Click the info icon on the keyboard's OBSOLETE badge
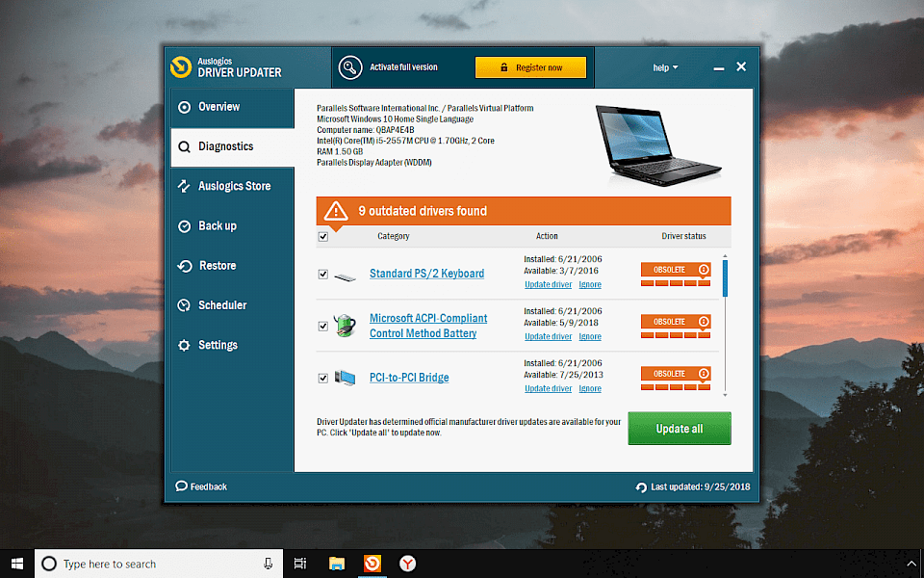This screenshot has width=924, height=578. click(x=703, y=270)
